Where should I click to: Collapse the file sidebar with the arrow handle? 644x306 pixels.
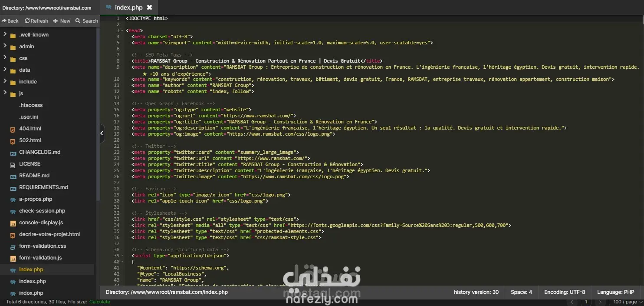102,133
